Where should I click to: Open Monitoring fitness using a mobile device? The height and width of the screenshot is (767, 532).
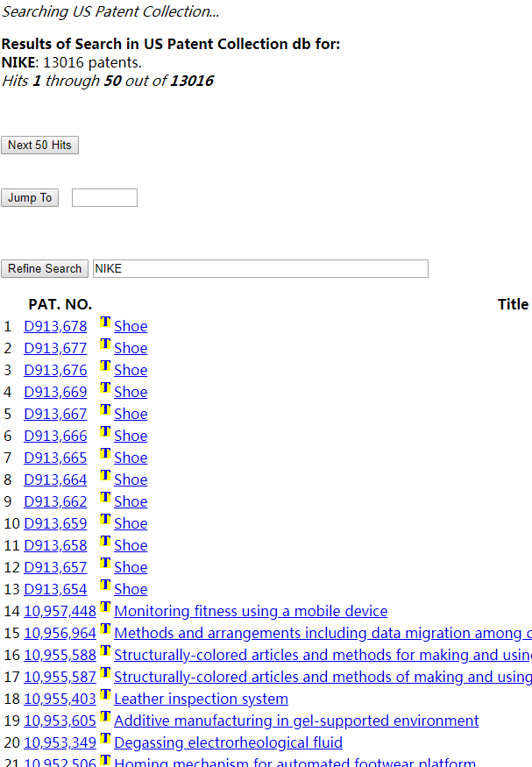[251, 611]
